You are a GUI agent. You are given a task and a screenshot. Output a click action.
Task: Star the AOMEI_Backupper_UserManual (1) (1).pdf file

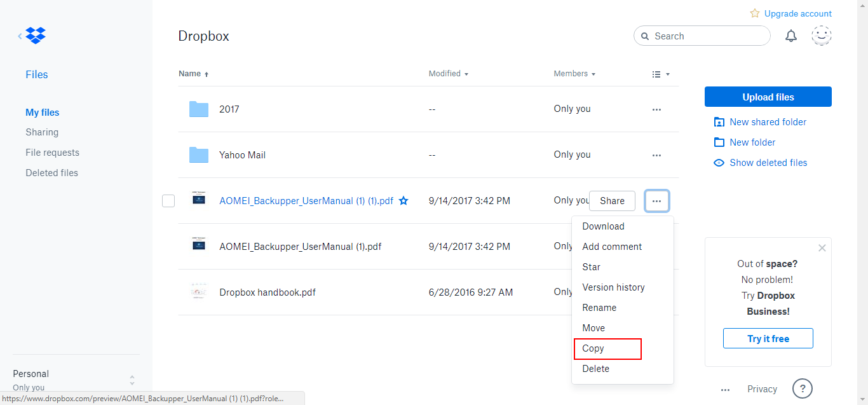(x=403, y=201)
